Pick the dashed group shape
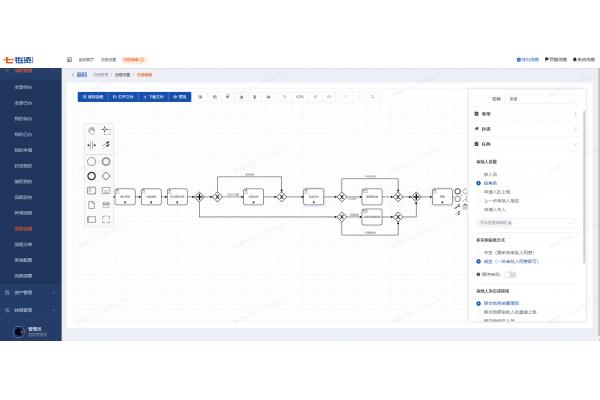Image resolution: width=600 pixels, height=400 pixels. point(106,218)
